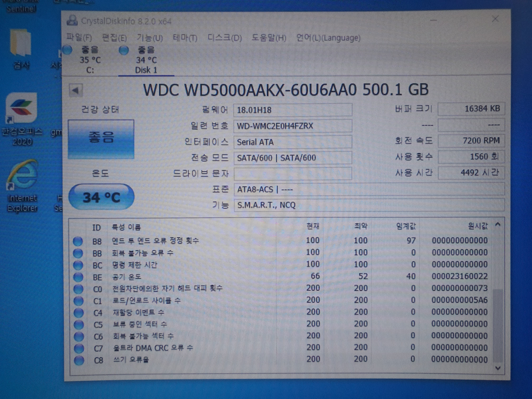Open the 도움말(H) menu
Viewport: 532px width, 399px height.
pyautogui.click(x=269, y=38)
